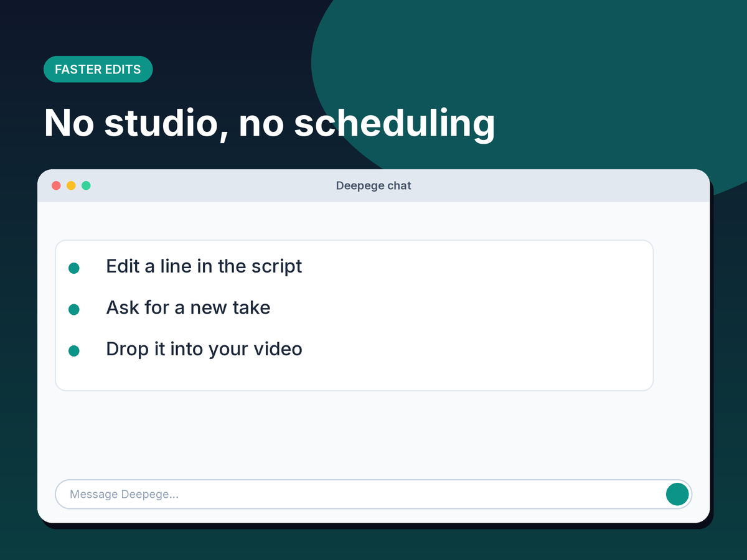Click the yellow minimize window dot

[71, 185]
